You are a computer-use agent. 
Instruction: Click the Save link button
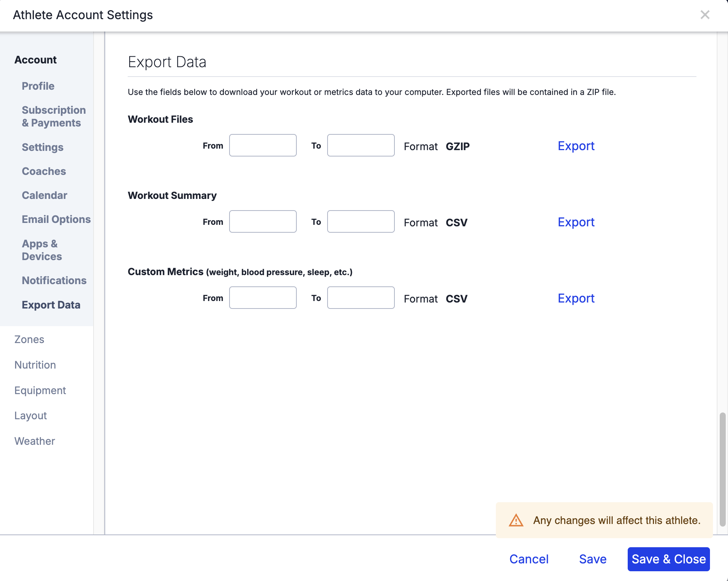(x=592, y=559)
